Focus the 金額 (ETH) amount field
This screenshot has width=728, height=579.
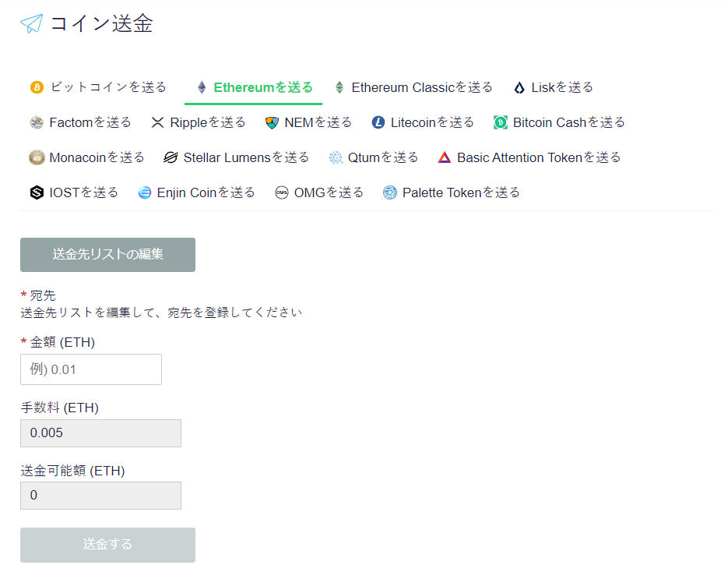[x=91, y=369]
